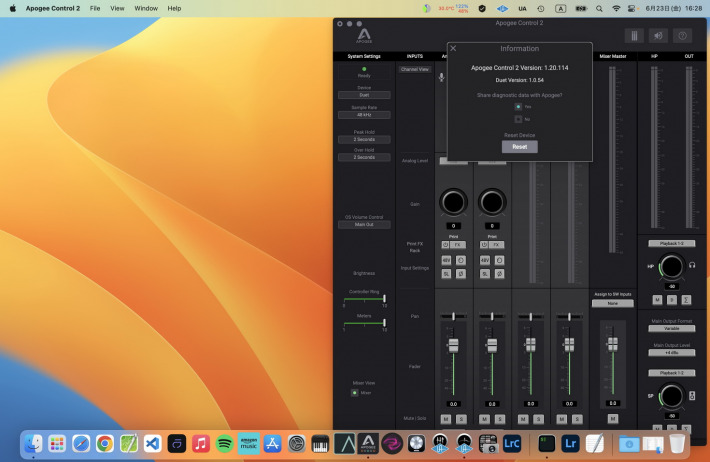This screenshot has width=710, height=462.
Task: Select No for sharing diagnostic data
Action: (x=518, y=119)
